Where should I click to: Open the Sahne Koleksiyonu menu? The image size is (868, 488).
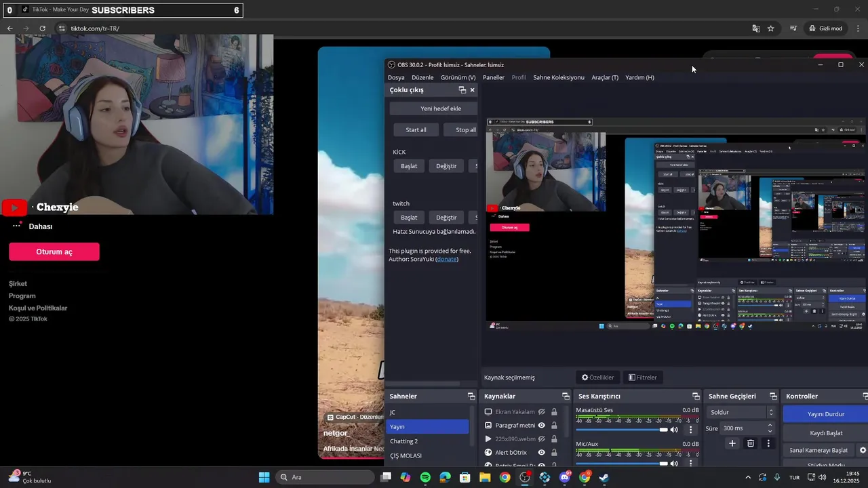(x=558, y=77)
